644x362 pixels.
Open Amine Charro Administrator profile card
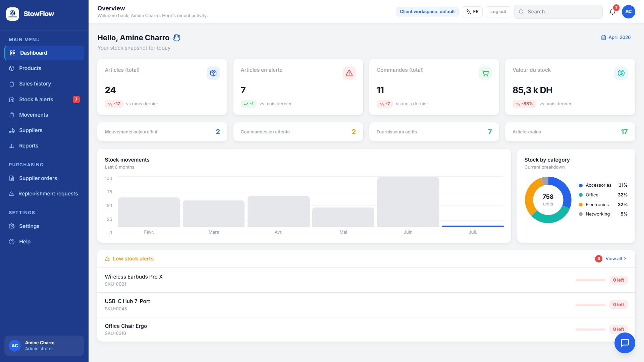(x=44, y=346)
